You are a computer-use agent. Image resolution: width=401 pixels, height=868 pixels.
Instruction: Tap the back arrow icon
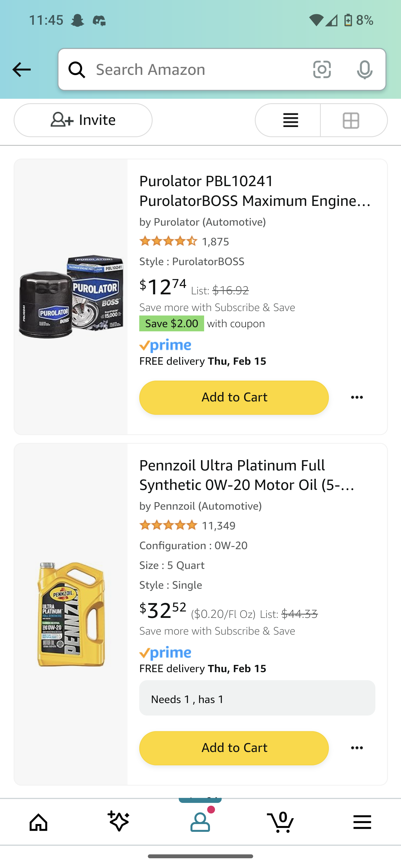22,70
